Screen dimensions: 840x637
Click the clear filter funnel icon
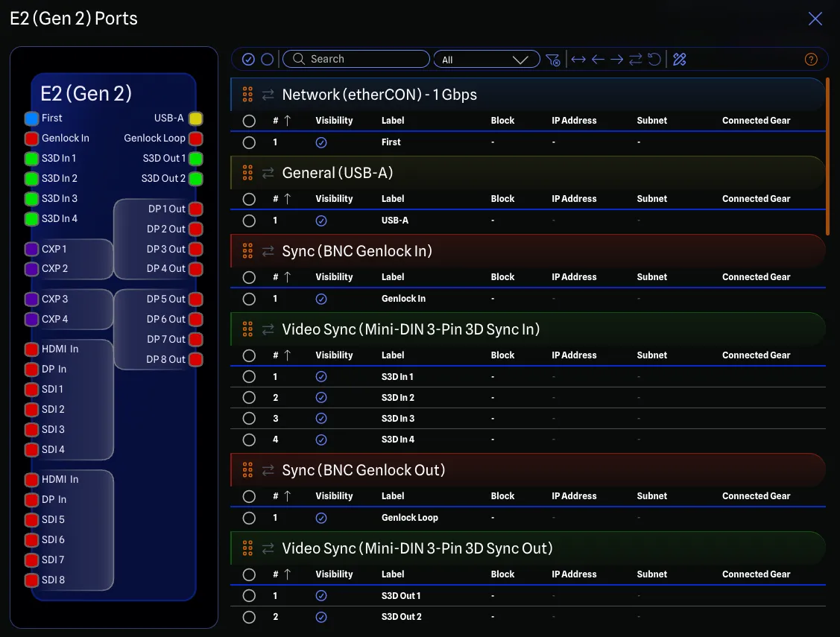(552, 60)
